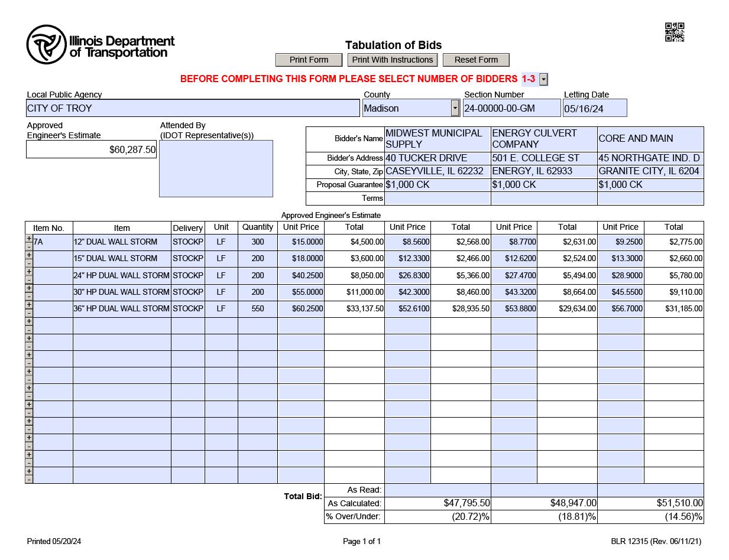Select the Local Public Agency field
This screenshot has height=560, width=729.
click(x=193, y=108)
